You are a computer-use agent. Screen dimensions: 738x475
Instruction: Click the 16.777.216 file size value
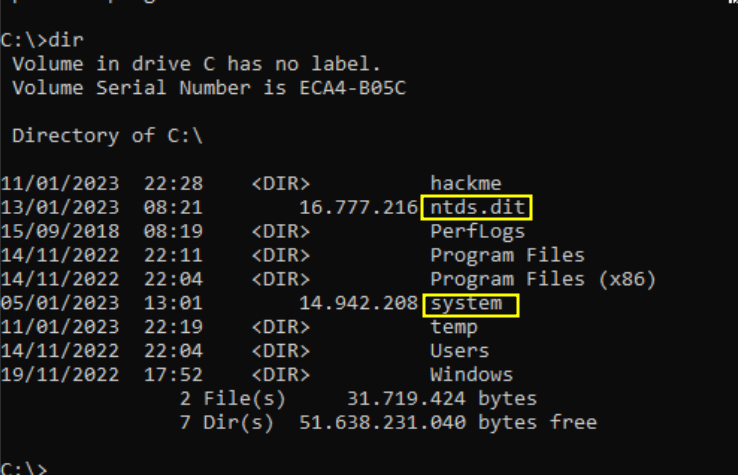[358, 208]
